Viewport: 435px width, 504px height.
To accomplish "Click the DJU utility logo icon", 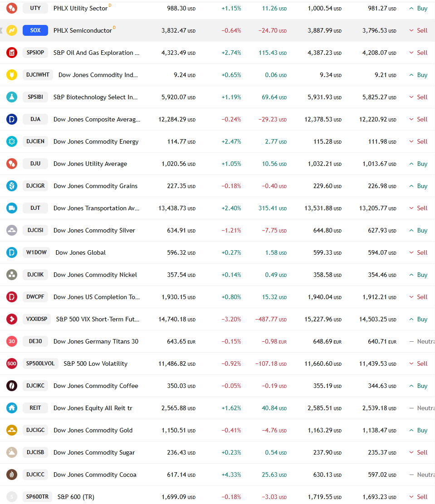I will pos(12,163).
